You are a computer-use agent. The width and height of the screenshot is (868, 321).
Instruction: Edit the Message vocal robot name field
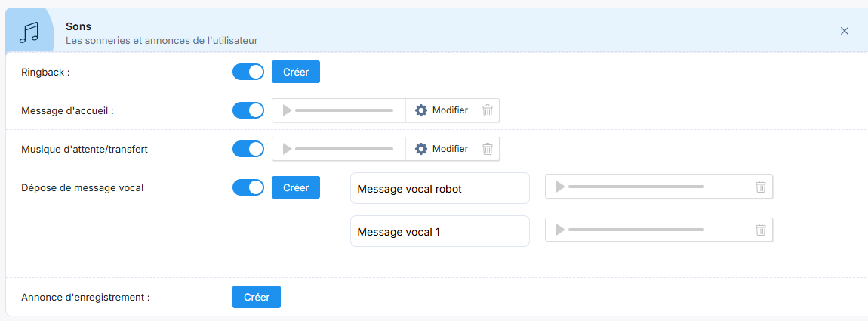[x=440, y=189]
